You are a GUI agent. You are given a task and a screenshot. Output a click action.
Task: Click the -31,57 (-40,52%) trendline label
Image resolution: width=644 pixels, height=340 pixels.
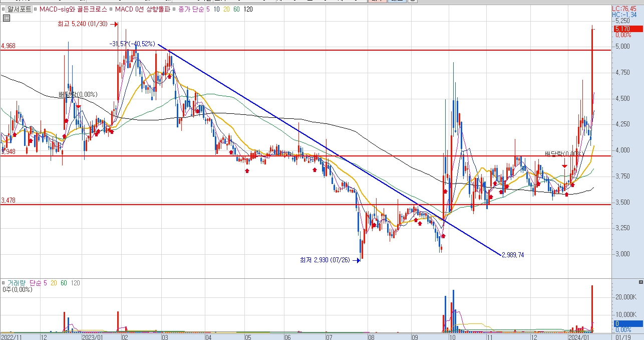point(133,44)
